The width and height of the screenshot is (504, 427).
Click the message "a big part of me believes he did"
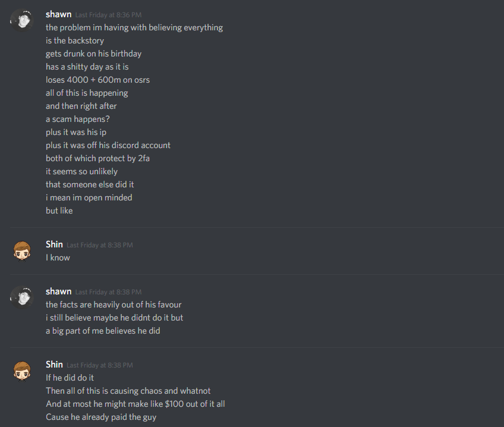click(x=103, y=331)
